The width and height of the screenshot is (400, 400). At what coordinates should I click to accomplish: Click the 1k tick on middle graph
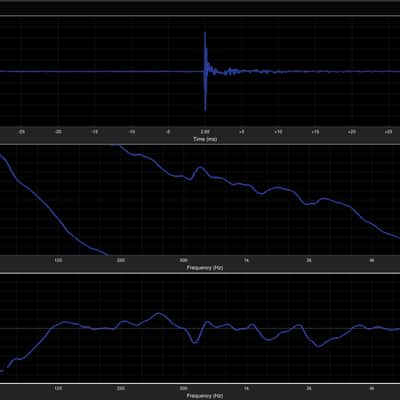(246, 260)
